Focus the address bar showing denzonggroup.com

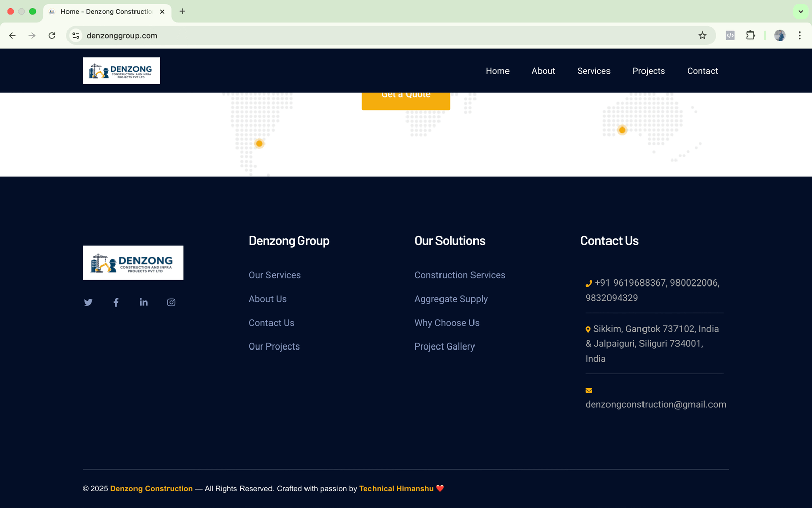(x=355, y=36)
